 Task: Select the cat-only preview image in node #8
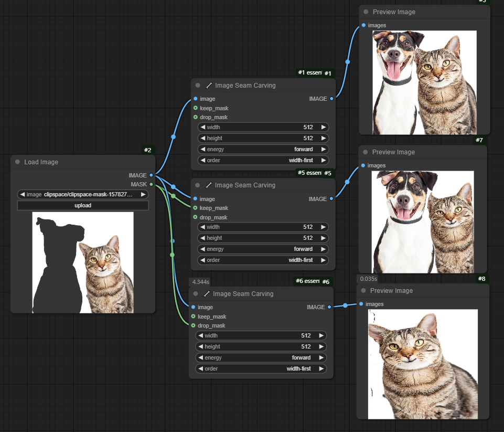(x=423, y=364)
